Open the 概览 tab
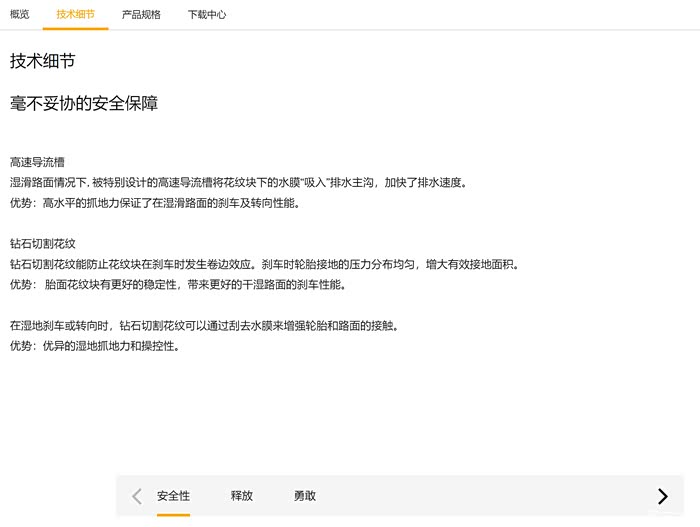The image size is (700, 527). pyautogui.click(x=20, y=15)
